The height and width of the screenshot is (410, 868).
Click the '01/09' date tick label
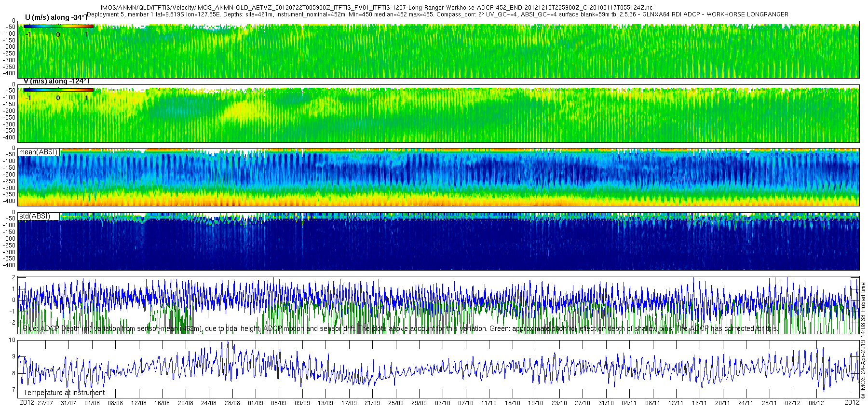[256, 403]
